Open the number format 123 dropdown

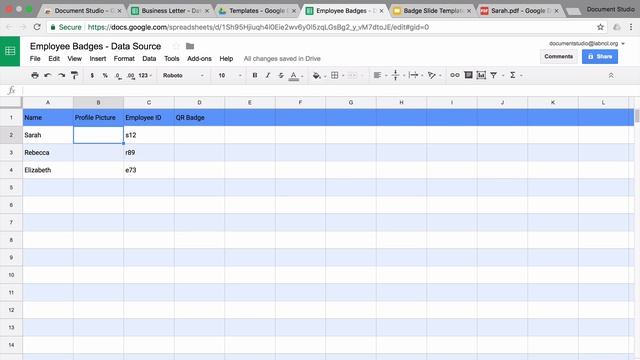(x=145, y=75)
